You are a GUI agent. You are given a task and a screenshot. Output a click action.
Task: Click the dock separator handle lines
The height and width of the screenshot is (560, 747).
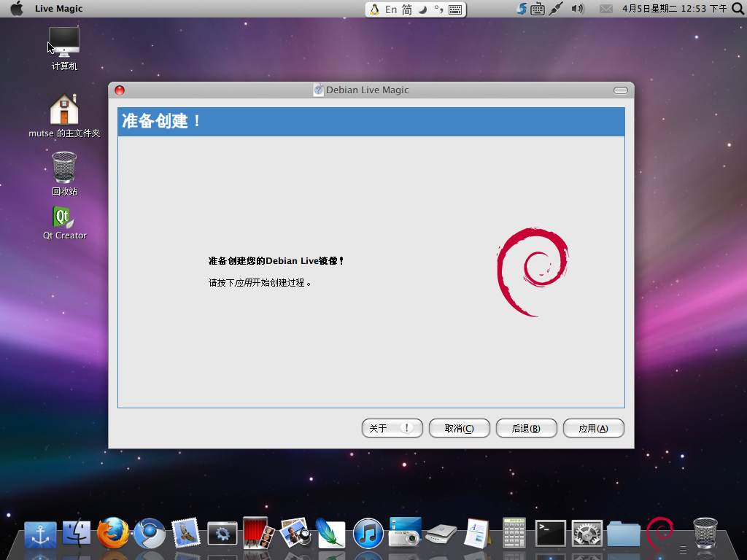tap(683, 549)
